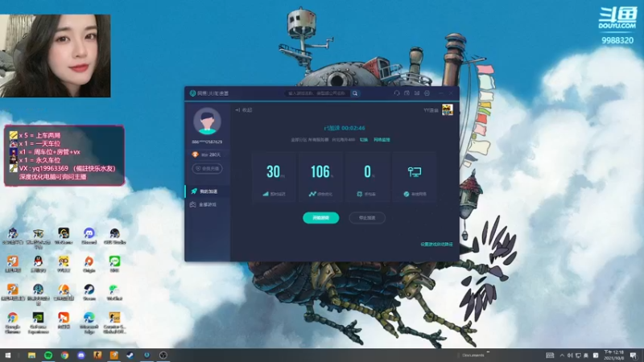
Task: Open the notification center icon
Action: pos(634,356)
